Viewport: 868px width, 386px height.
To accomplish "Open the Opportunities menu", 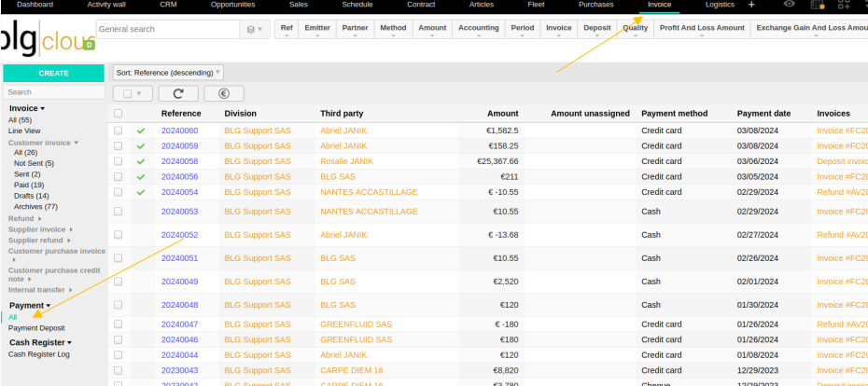I will tap(233, 5).
